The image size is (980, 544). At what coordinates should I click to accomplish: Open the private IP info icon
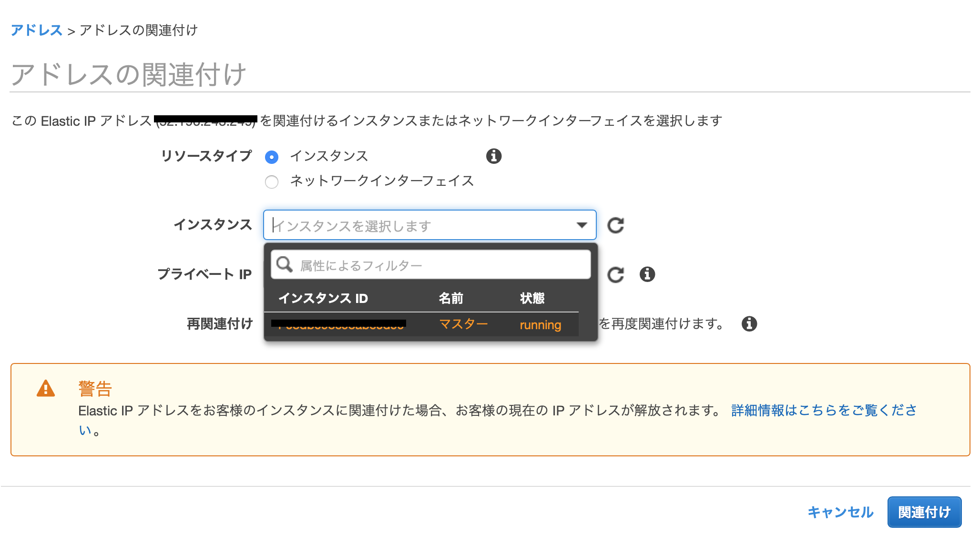tap(647, 274)
